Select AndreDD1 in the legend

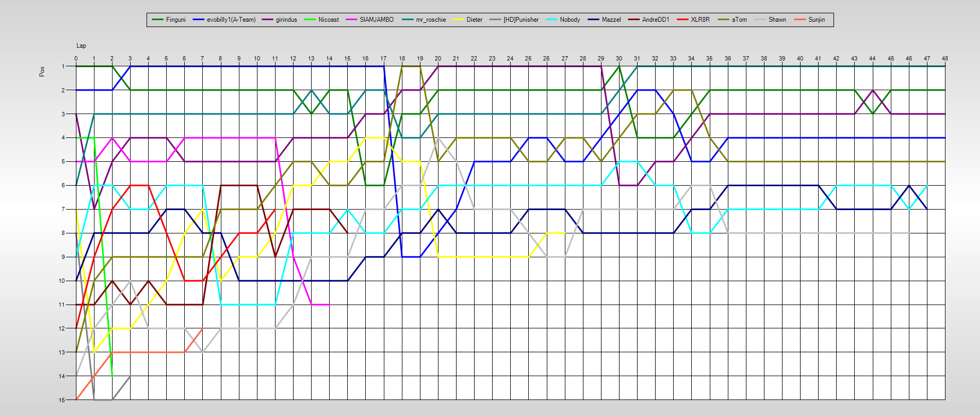coord(656,20)
